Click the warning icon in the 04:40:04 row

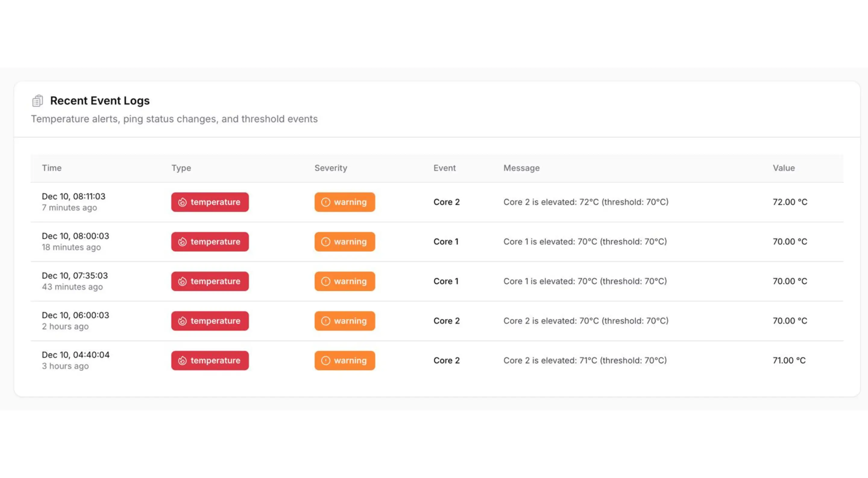click(325, 360)
